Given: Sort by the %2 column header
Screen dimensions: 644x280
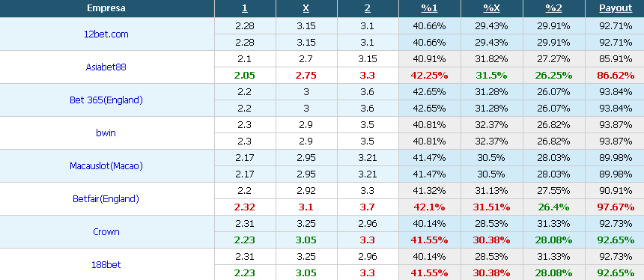Looking at the screenshot, I should coord(553,8).
